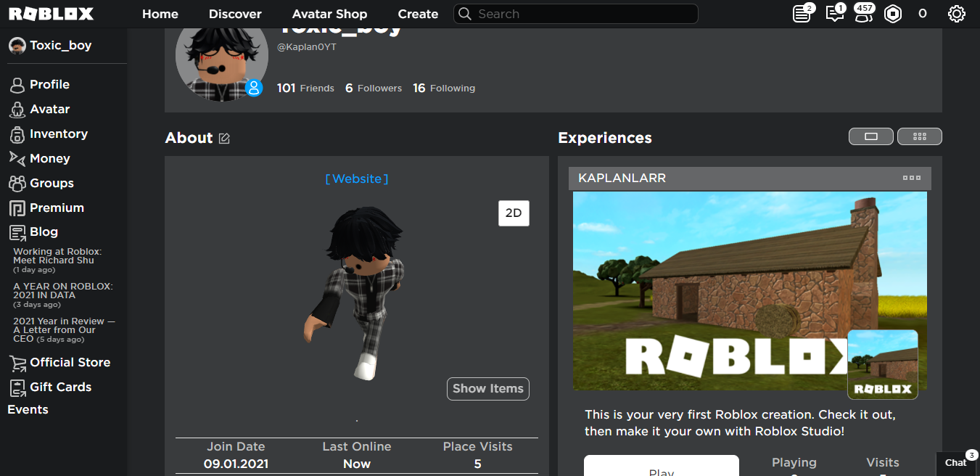Image resolution: width=980 pixels, height=476 pixels.
Task: Click the small KAPLANLARR game icon thumbnail
Action: click(883, 364)
